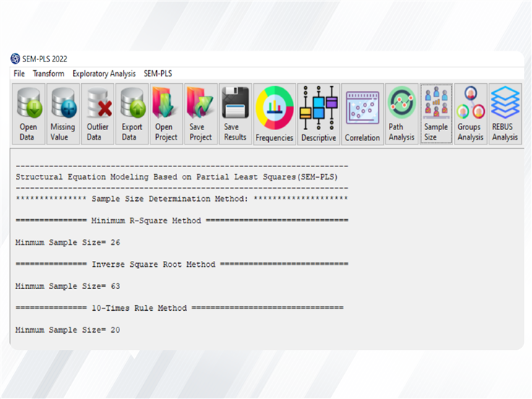
Task: Click the Export Data icon
Action: point(132,114)
